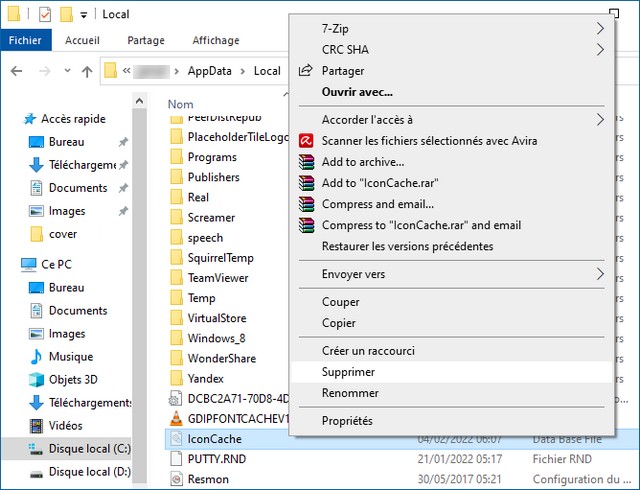
Task: Sort files by the Nom column header
Action: click(x=181, y=104)
